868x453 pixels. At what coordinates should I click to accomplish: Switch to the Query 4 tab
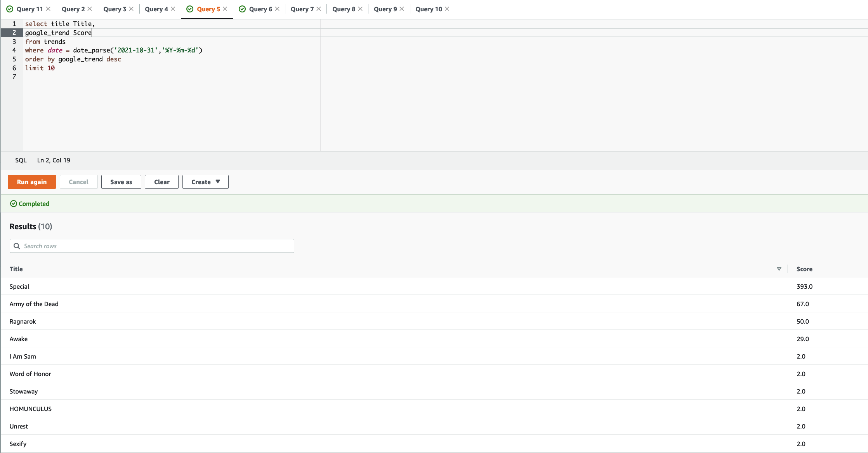click(x=156, y=9)
